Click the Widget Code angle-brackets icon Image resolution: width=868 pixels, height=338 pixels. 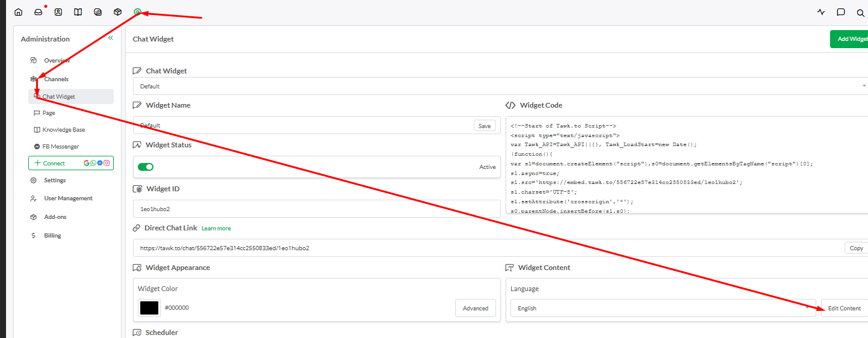(x=510, y=105)
